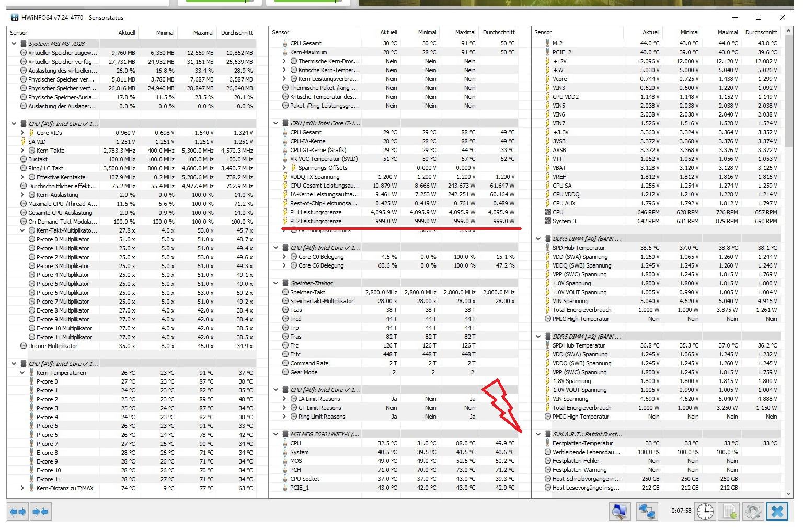
Task: Reset the elapsed time clock icon
Action: [x=705, y=512]
